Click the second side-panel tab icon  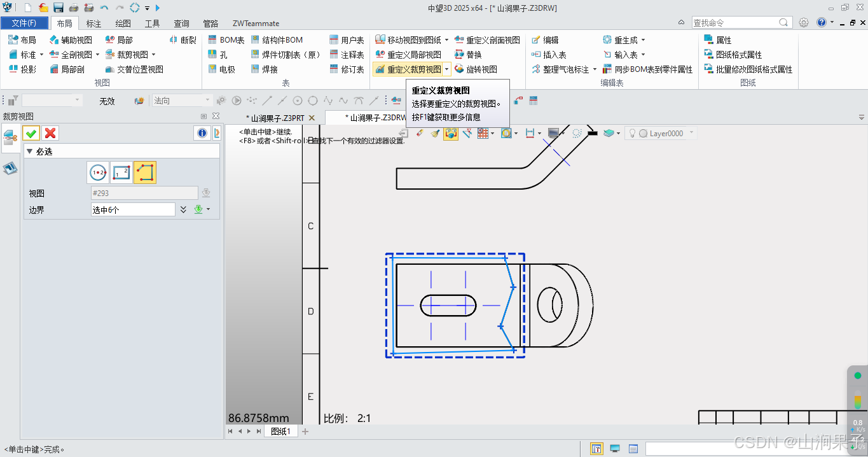coord(10,168)
